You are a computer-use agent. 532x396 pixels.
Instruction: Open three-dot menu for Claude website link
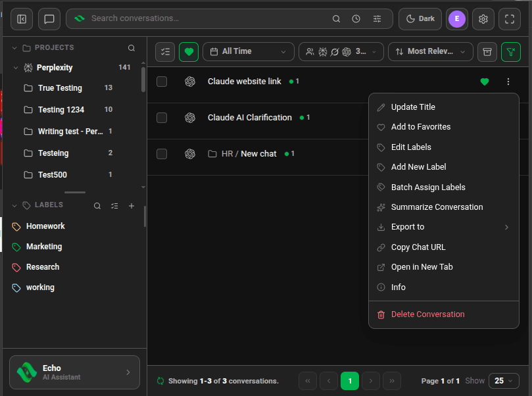508,82
